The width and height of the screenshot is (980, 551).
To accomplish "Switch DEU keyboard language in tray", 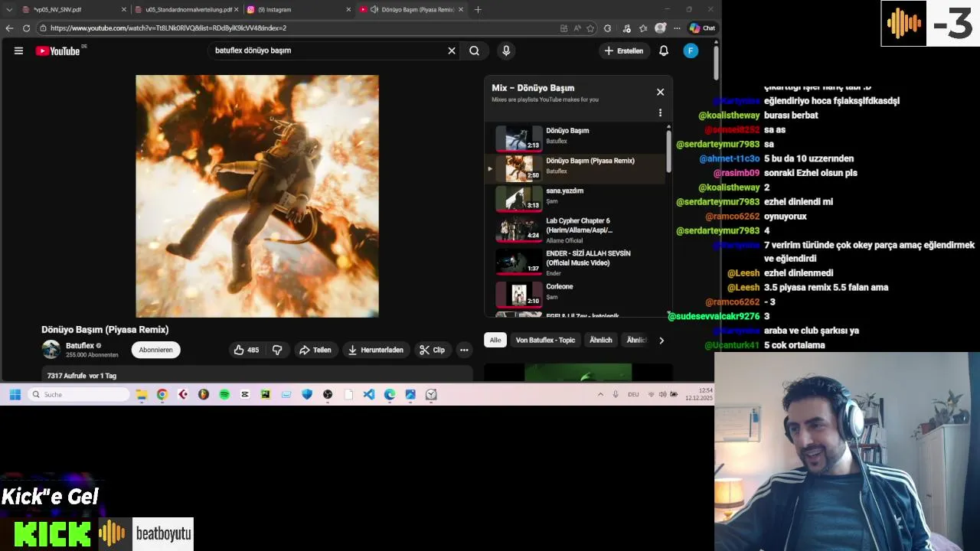I will click(633, 394).
